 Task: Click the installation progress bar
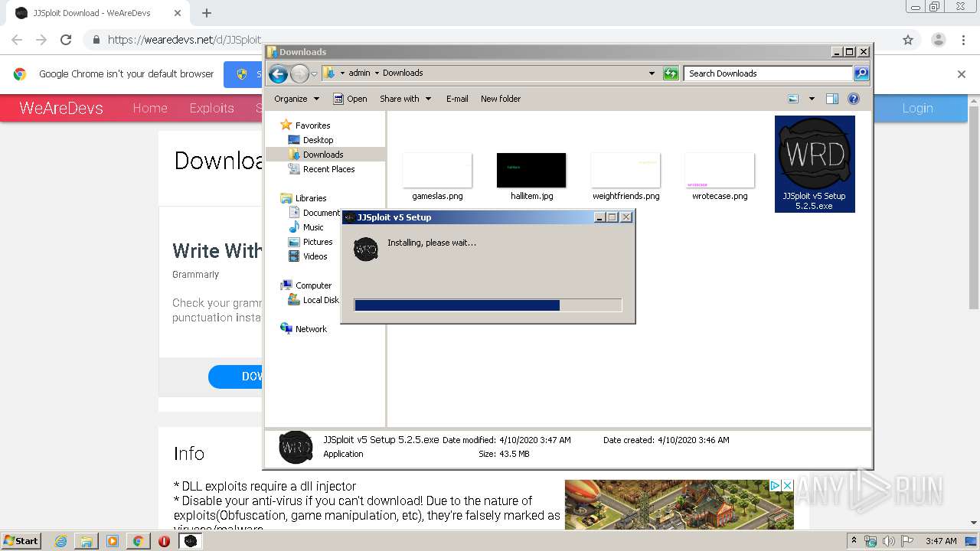coord(488,305)
